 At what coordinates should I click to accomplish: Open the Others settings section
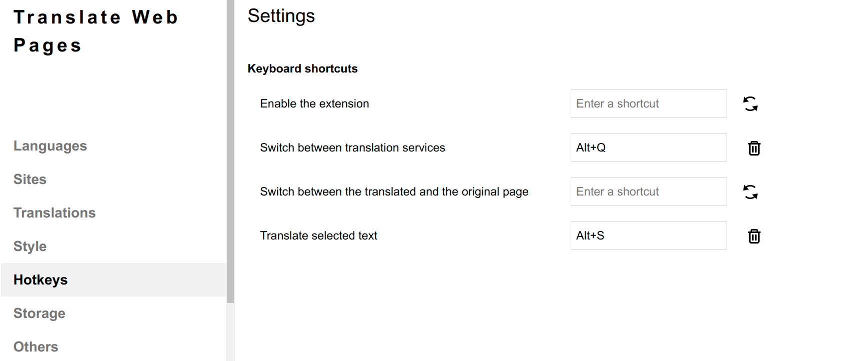pyautogui.click(x=35, y=346)
